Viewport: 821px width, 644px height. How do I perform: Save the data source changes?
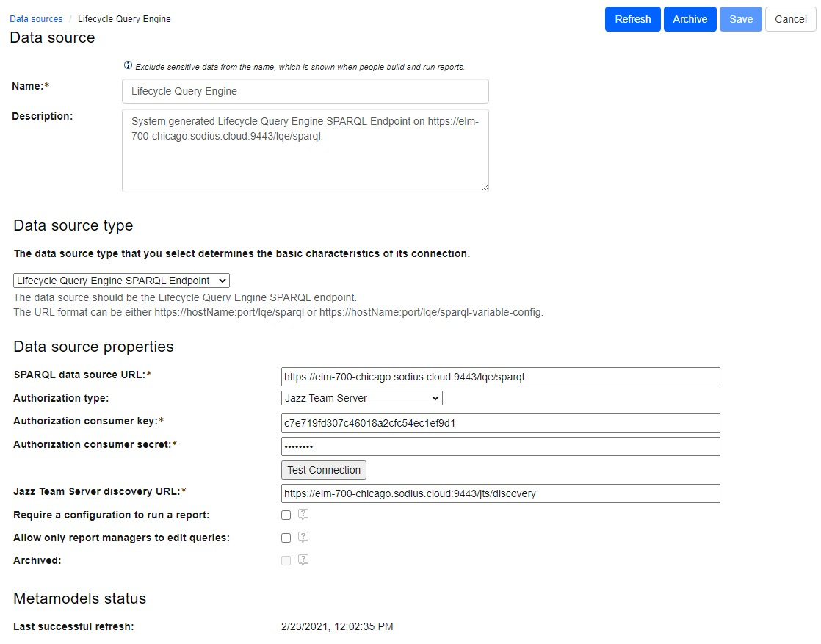click(x=740, y=19)
